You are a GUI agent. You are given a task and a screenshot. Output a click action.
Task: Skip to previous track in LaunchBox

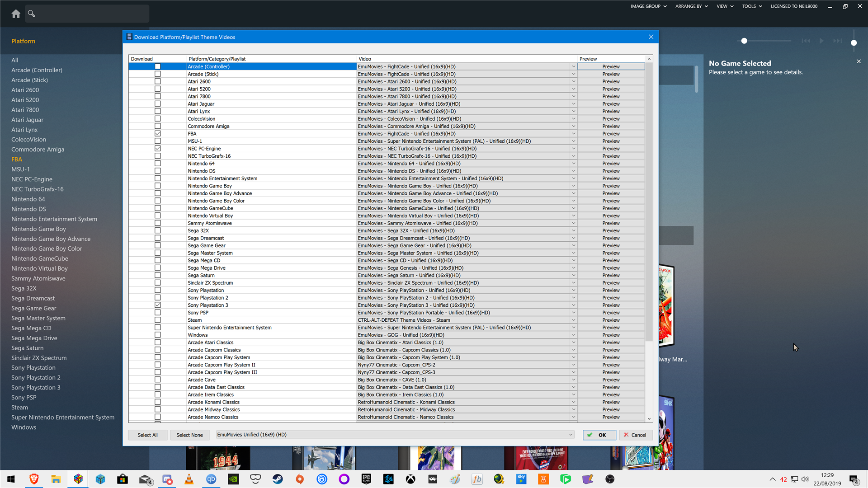coord(806,41)
